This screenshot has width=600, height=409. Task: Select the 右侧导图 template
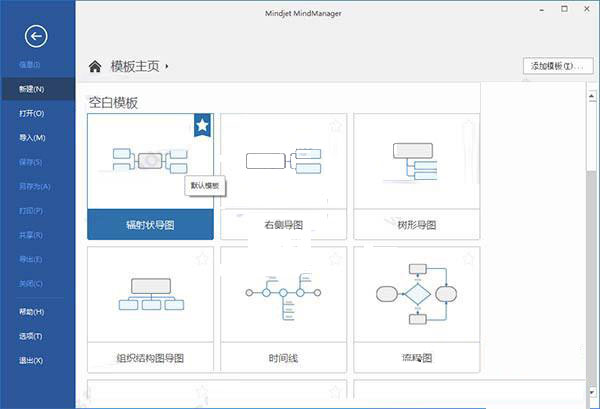pyautogui.click(x=284, y=176)
